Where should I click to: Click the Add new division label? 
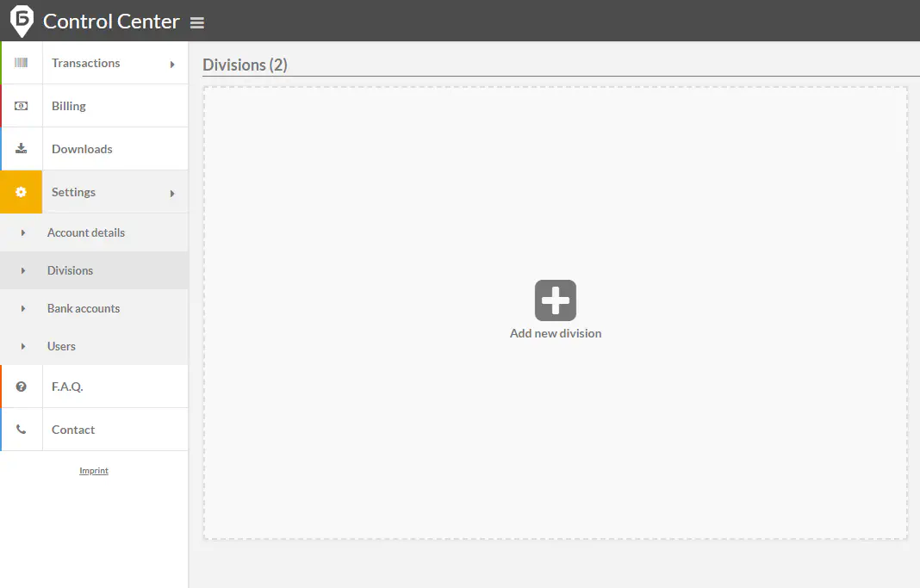[556, 333]
